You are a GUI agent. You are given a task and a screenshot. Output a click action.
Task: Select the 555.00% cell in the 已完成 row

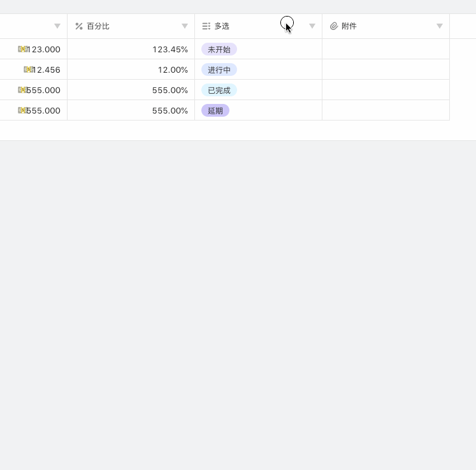pos(131,90)
